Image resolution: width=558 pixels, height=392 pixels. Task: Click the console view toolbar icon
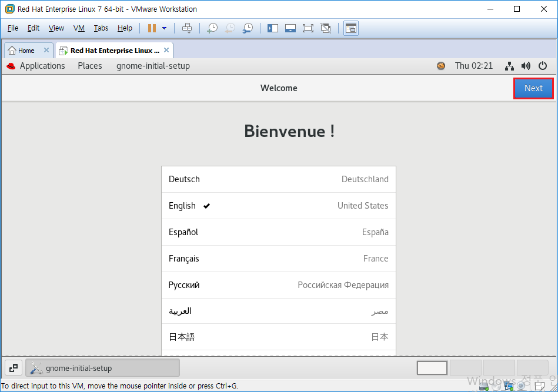[351, 28]
